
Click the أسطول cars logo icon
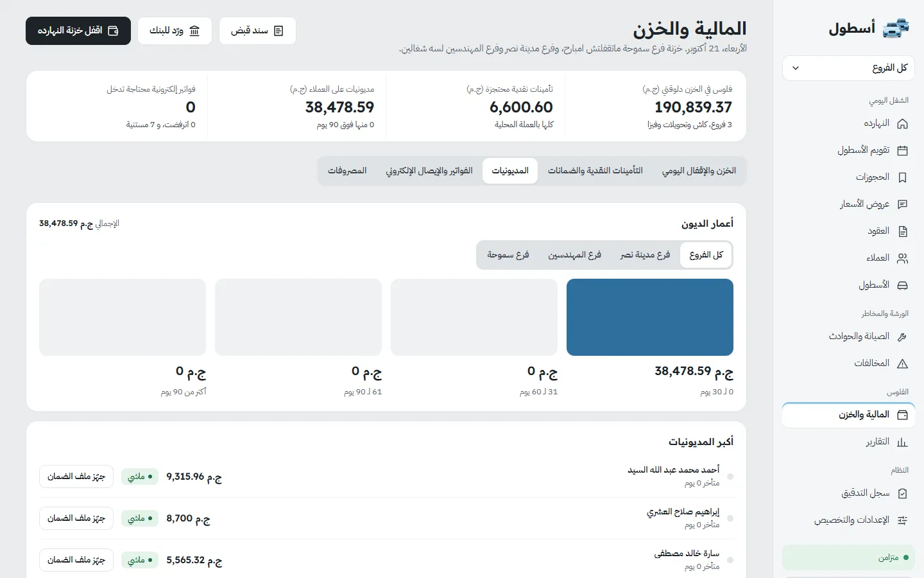coord(896,28)
